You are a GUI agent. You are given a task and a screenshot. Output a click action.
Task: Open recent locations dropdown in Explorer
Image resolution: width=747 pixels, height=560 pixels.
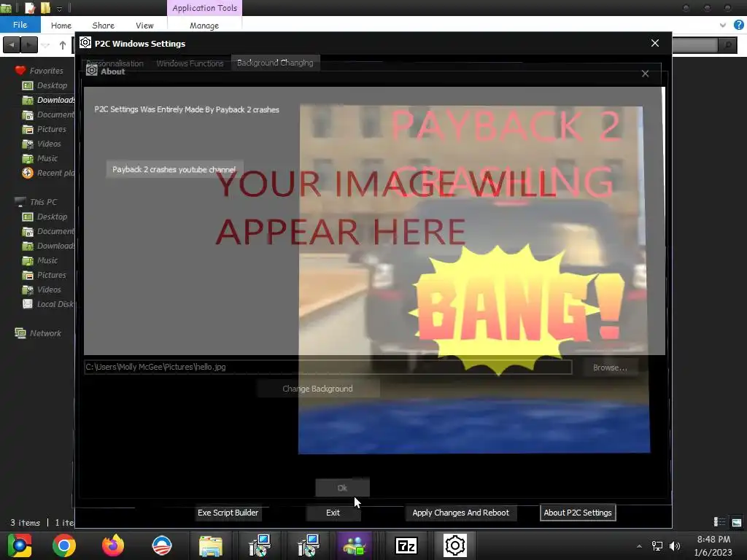tap(46, 45)
